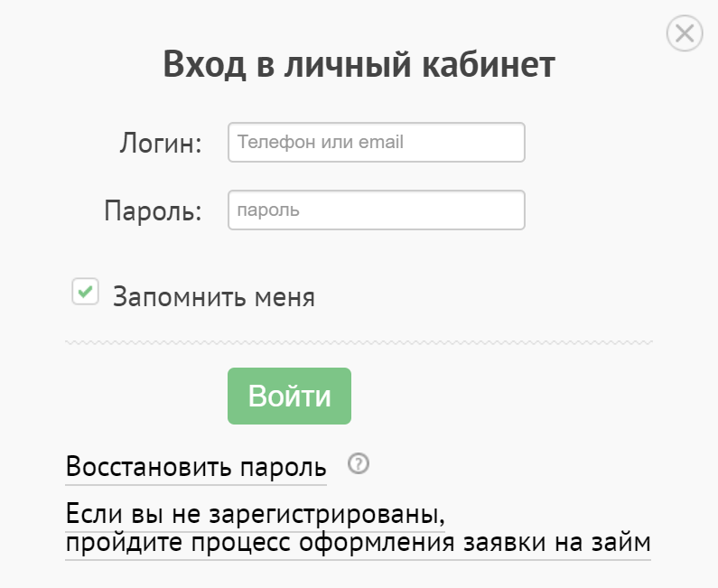Image resolution: width=718 pixels, height=588 pixels.
Task: Focus the Логин phone or email field
Action: [x=376, y=143]
